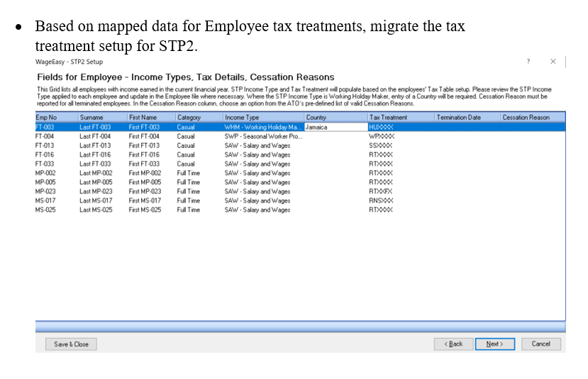Click tax treatment RNSXXX for MS-017
This screenshot has width=588, height=379.
click(381, 200)
